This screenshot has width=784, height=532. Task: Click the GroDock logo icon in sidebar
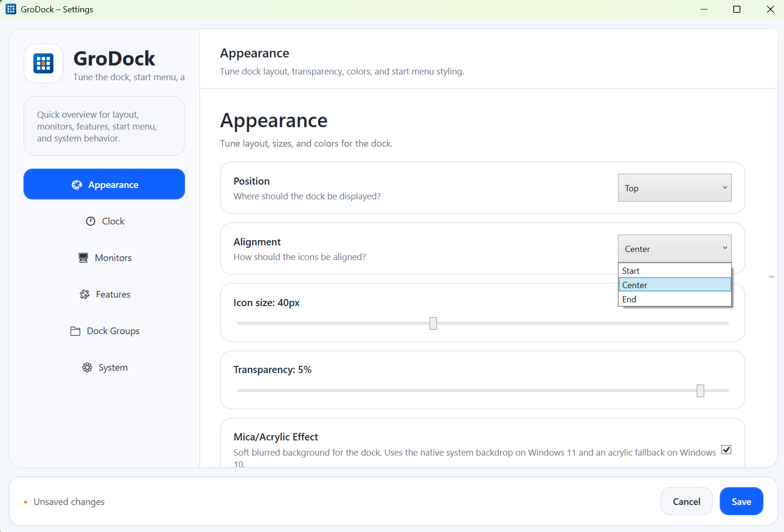(43, 63)
